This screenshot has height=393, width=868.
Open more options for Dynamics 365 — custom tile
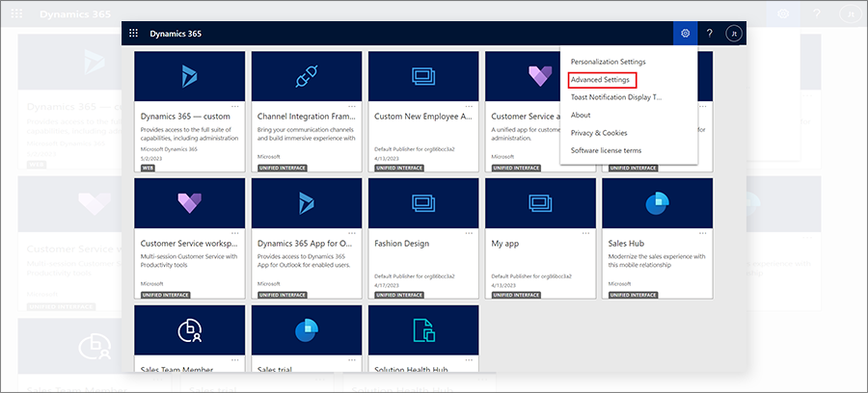pyautogui.click(x=234, y=106)
